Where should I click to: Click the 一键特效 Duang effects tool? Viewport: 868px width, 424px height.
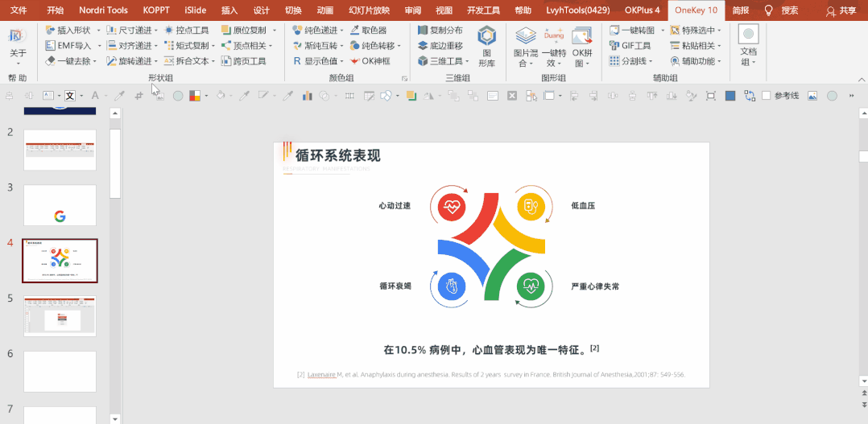pos(554,47)
